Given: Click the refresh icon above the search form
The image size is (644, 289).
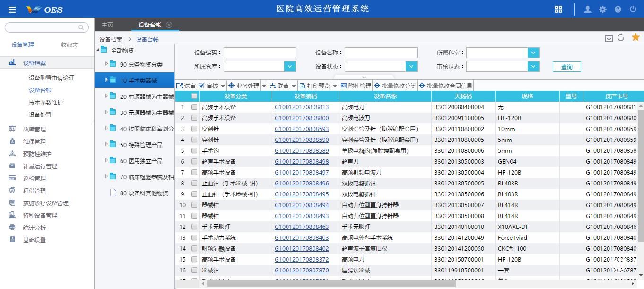Looking at the screenshot, I should pyautogui.click(x=621, y=37).
